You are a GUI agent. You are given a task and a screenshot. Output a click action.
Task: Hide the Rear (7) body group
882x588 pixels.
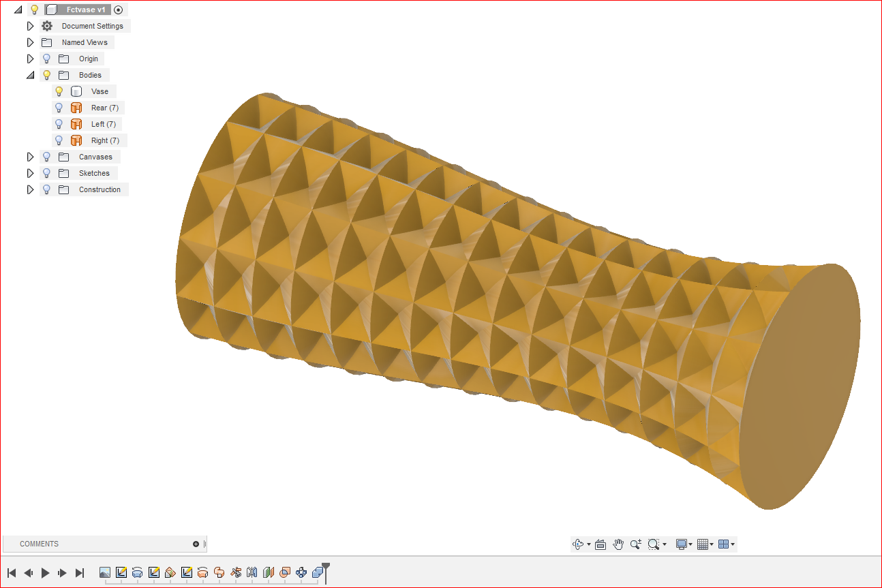coord(59,107)
